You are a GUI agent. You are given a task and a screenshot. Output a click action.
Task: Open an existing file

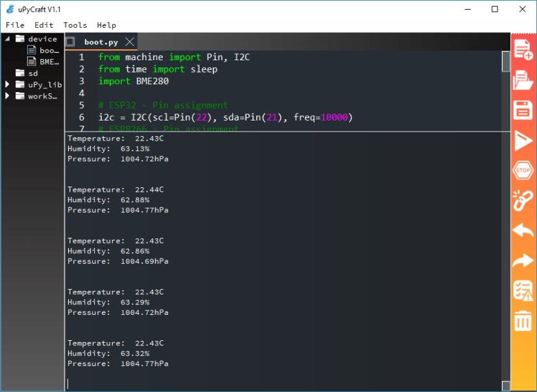pos(523,80)
